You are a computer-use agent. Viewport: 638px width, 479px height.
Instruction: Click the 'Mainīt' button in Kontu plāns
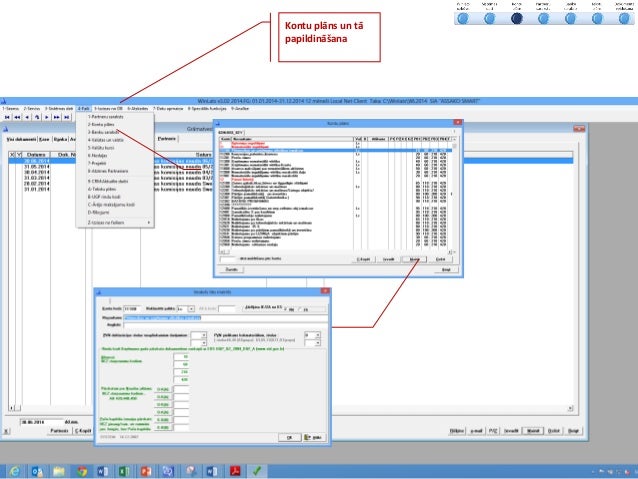(x=414, y=259)
